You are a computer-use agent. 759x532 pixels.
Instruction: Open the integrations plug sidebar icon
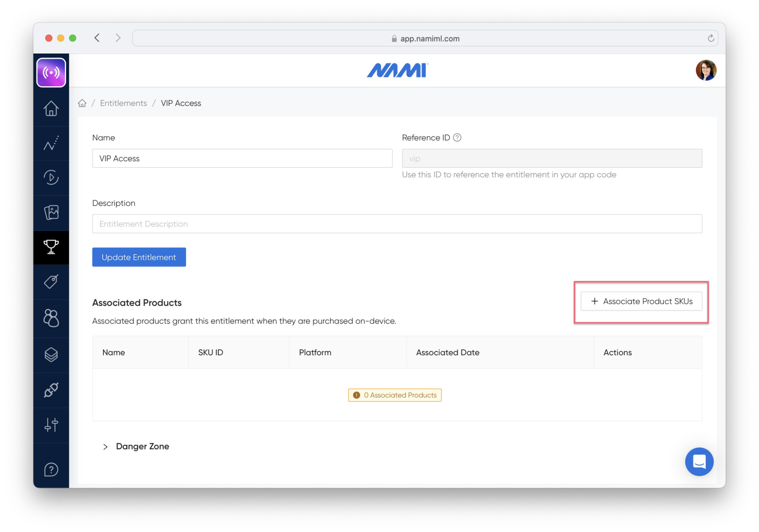[x=51, y=390]
